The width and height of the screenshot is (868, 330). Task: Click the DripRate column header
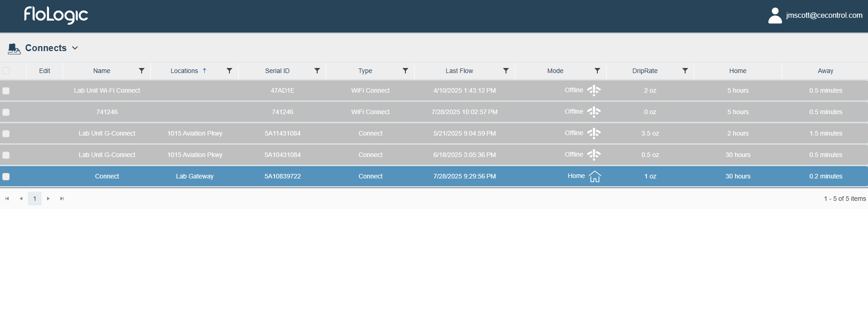645,71
